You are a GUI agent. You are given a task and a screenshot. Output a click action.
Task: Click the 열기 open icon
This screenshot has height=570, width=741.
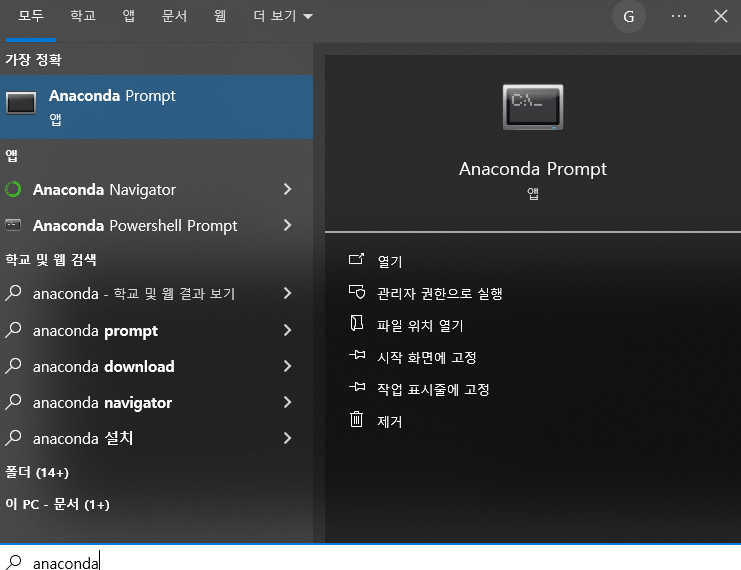[356, 259]
